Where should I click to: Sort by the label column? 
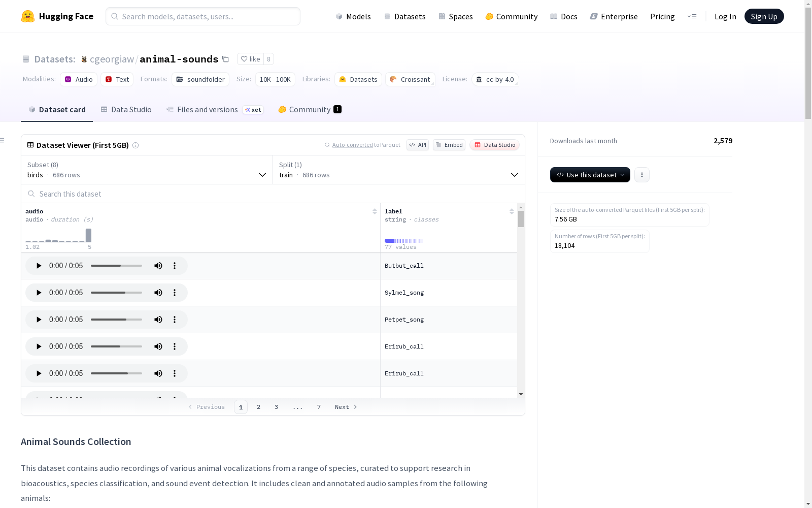pos(512,211)
